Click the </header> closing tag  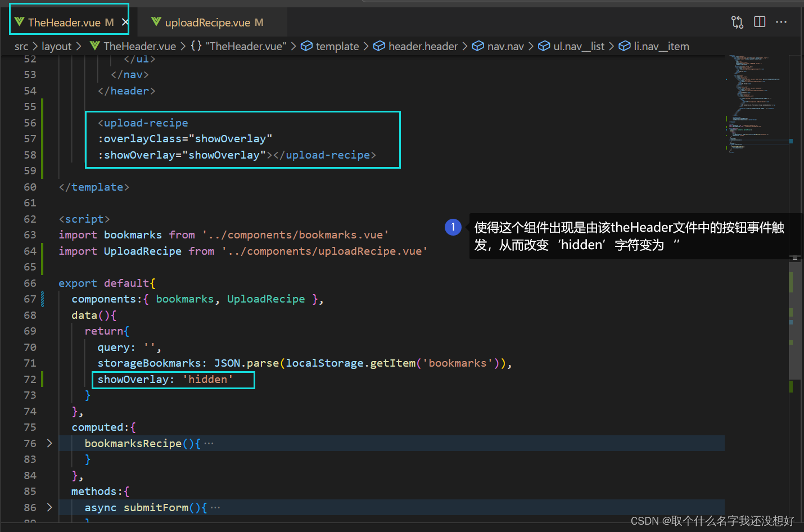[127, 91]
